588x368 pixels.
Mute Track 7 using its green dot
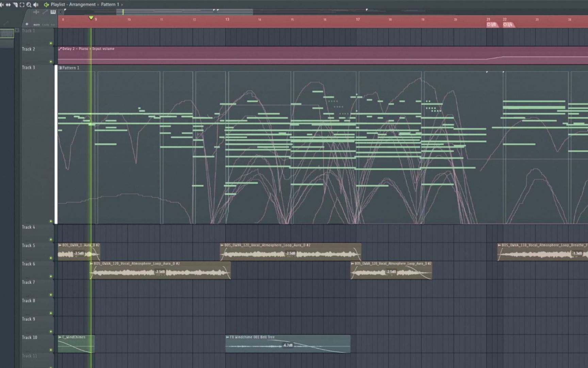(x=51, y=295)
